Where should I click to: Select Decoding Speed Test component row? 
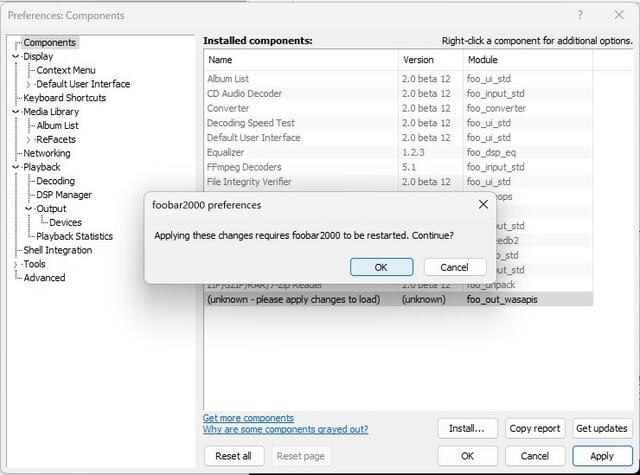tap(398, 123)
